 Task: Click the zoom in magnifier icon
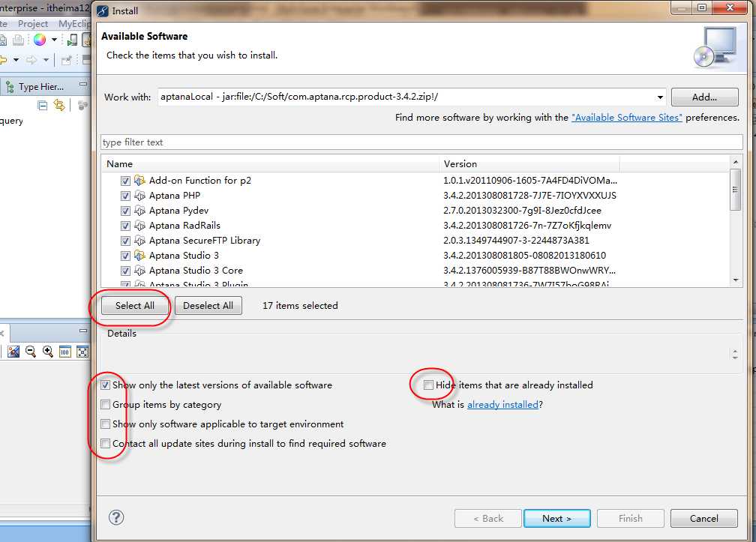point(48,352)
